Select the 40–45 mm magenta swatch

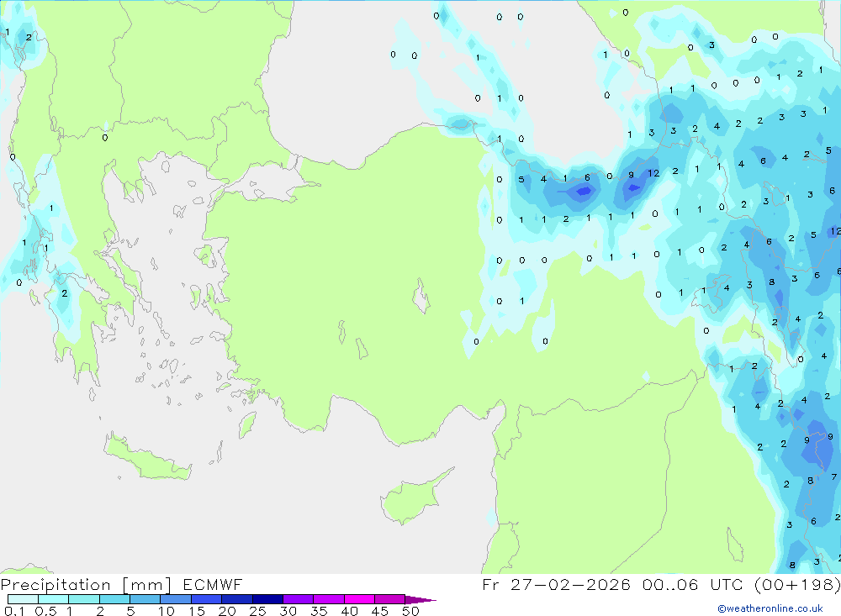point(359,599)
